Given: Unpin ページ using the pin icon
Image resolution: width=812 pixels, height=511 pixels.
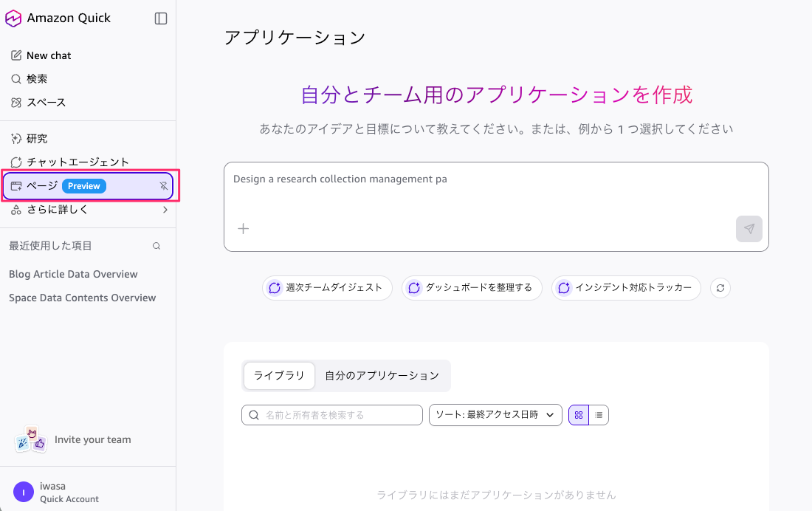Looking at the screenshot, I should [x=163, y=186].
